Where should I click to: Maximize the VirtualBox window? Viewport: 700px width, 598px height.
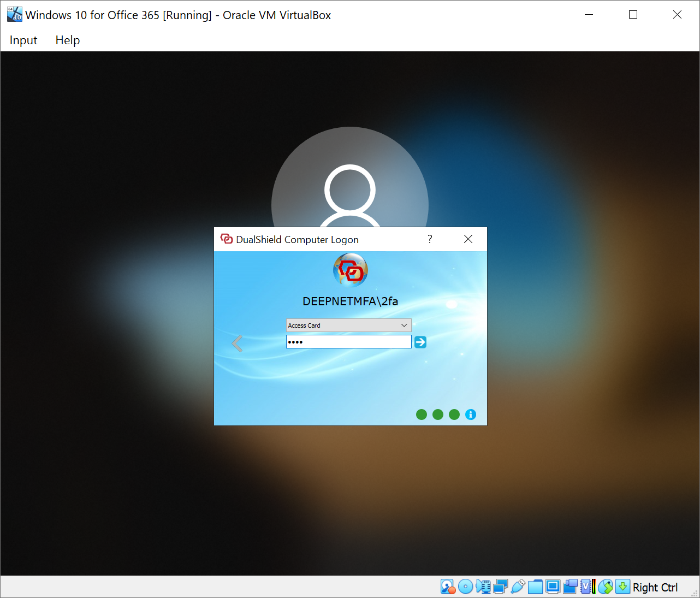pyautogui.click(x=633, y=15)
